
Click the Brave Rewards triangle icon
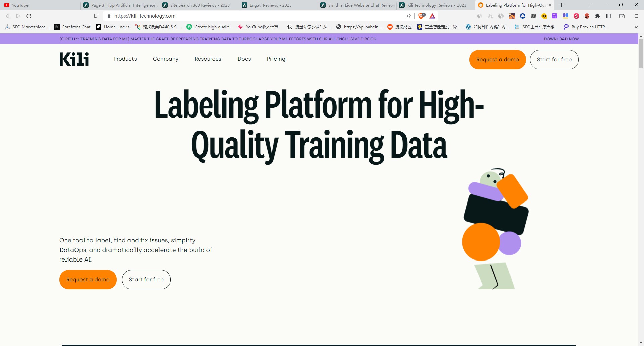click(x=432, y=16)
